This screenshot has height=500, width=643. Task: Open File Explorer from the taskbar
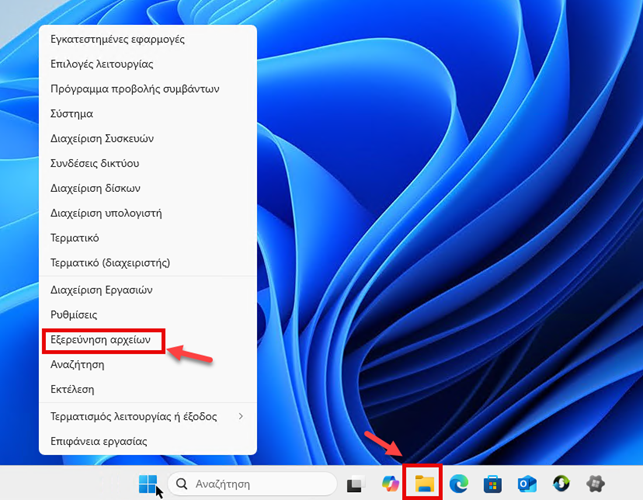pos(424,484)
